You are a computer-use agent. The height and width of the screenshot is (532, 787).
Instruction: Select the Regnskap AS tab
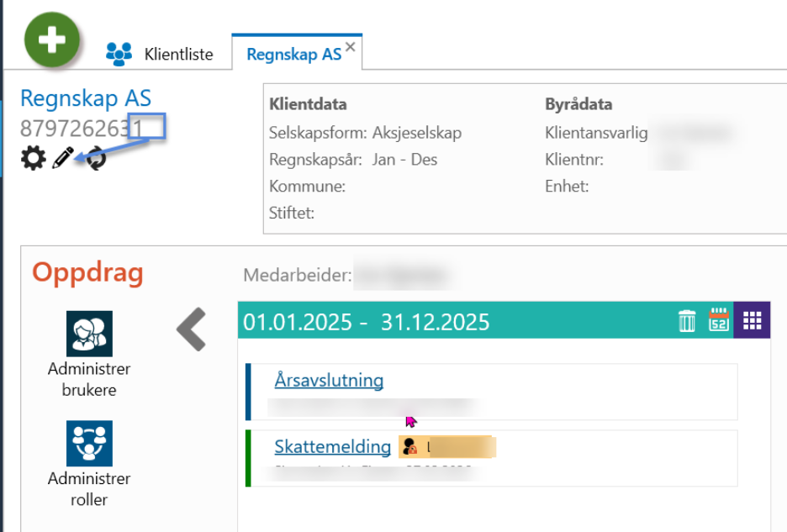[293, 54]
